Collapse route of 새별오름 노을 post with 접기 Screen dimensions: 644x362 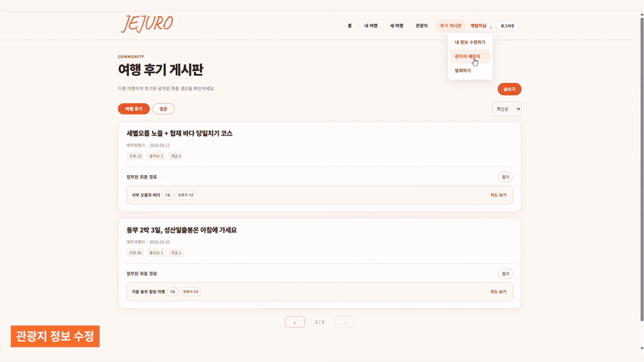(505, 177)
